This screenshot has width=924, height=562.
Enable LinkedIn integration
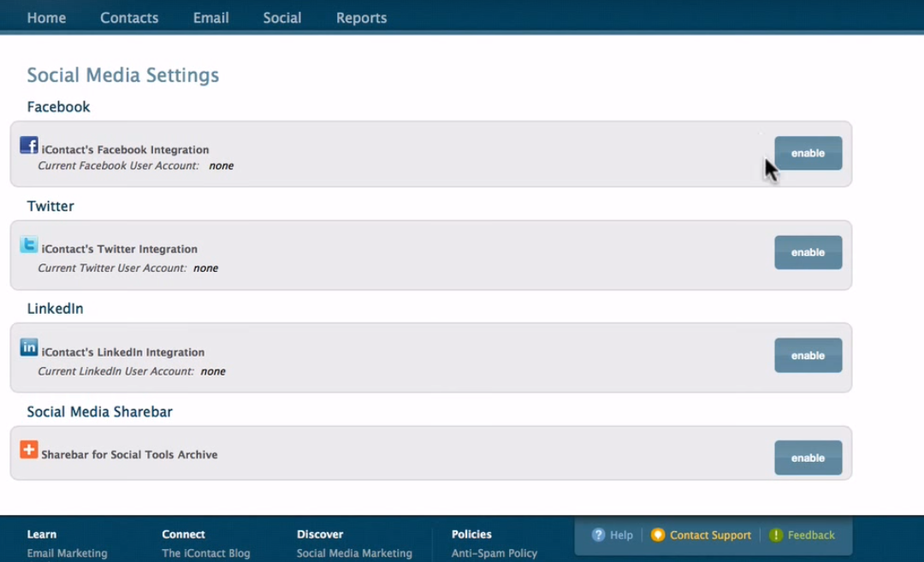(808, 355)
